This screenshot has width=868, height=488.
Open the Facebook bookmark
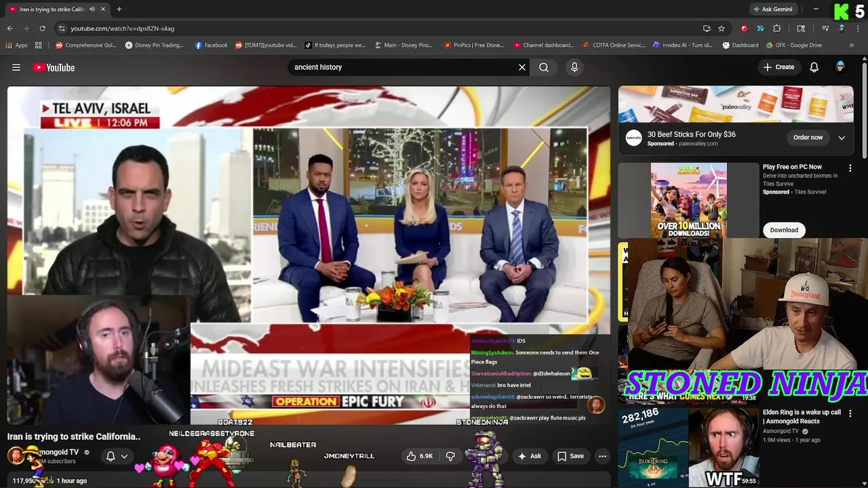click(x=211, y=45)
